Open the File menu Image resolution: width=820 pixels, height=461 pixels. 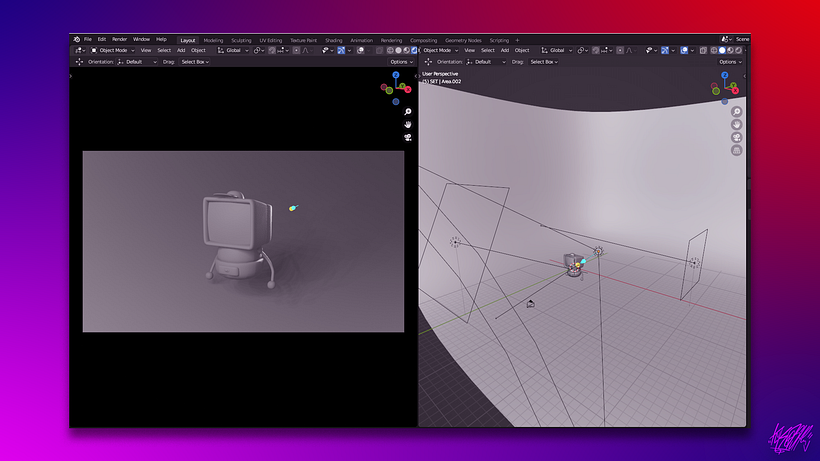click(x=88, y=39)
